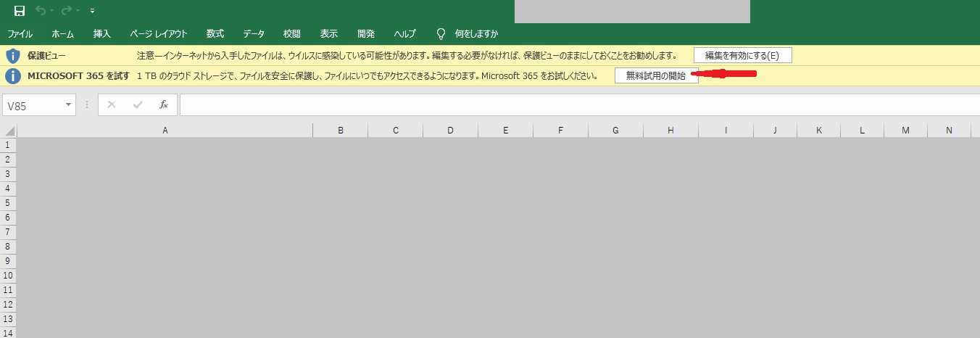Select row 6 header
Viewport: 980px width, 338px height.
(x=8, y=218)
